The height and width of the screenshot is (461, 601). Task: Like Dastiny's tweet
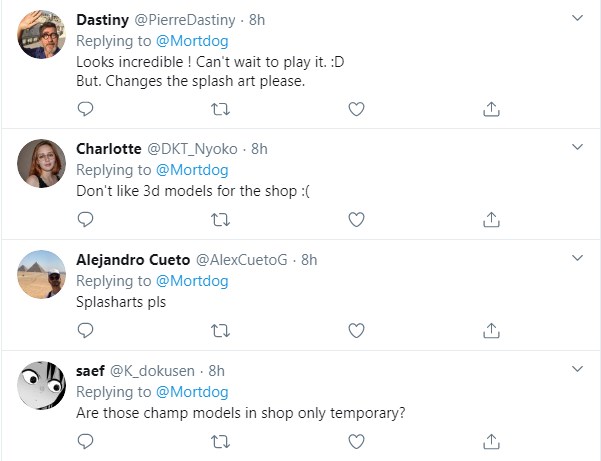356,109
